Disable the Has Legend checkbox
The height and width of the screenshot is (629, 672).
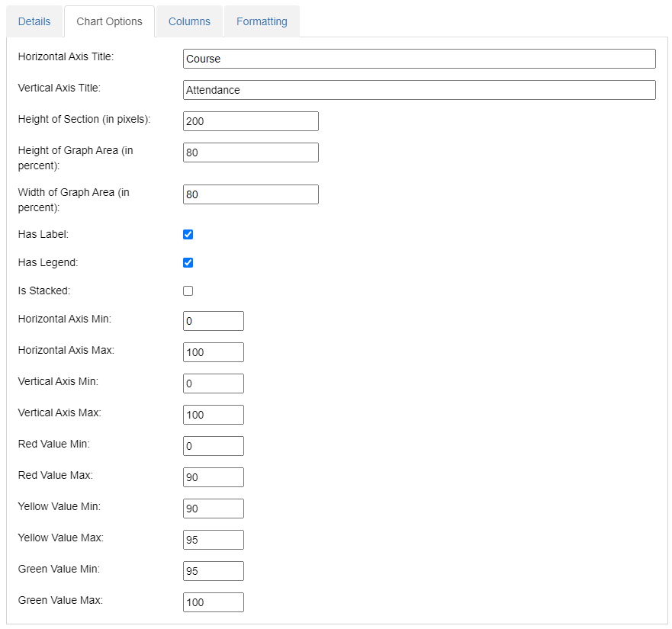(188, 262)
